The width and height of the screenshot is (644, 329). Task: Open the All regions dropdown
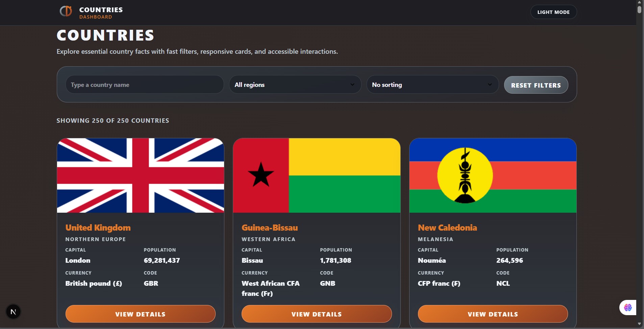pos(294,85)
